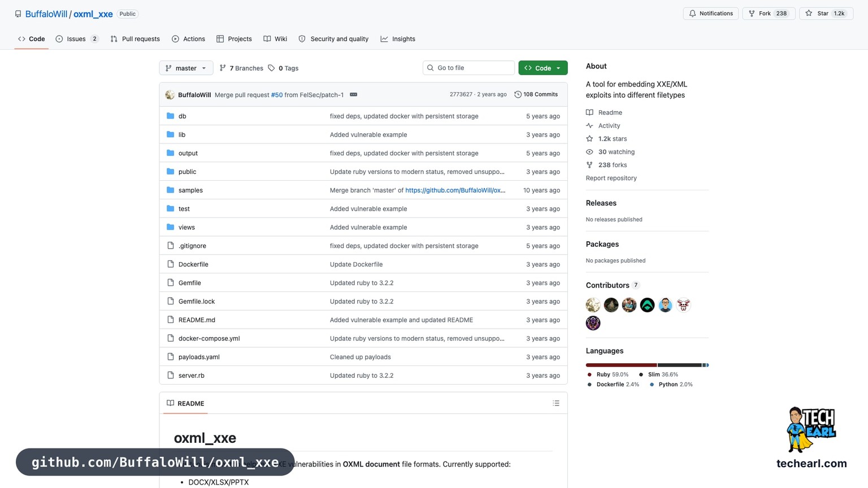Click BuffaloWill avatar in commit bar
Screen dimensions: 868x488
pyautogui.click(x=170, y=95)
